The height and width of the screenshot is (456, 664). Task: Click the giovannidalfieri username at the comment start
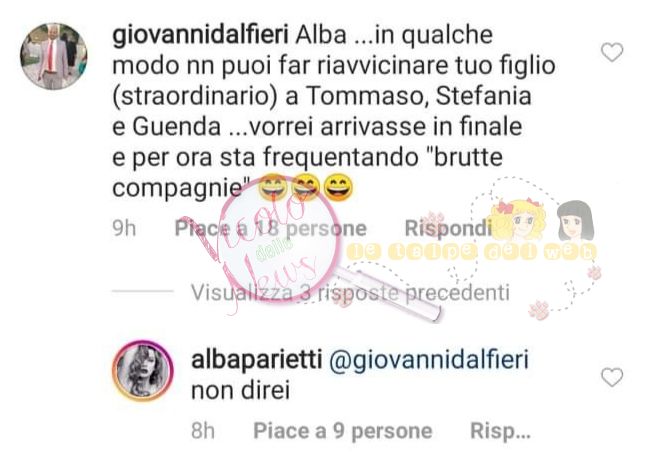[200, 35]
